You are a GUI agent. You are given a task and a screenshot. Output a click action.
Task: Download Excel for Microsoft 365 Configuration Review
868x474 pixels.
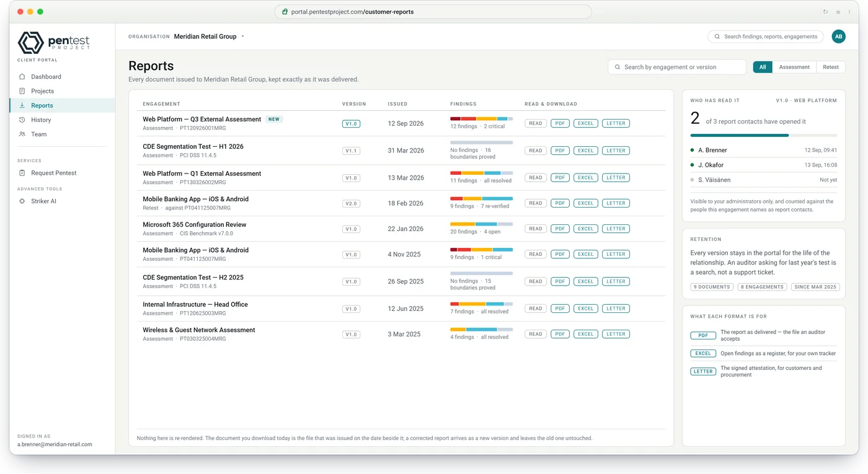[x=585, y=229]
